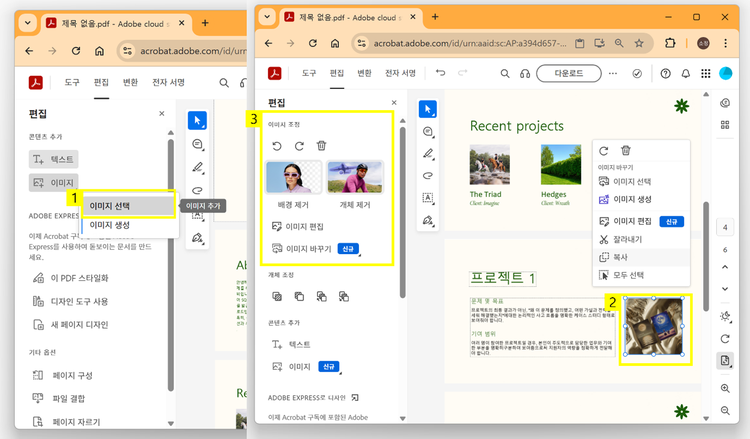
Task: Click the page display icon in right sidebar
Action: [x=725, y=360]
